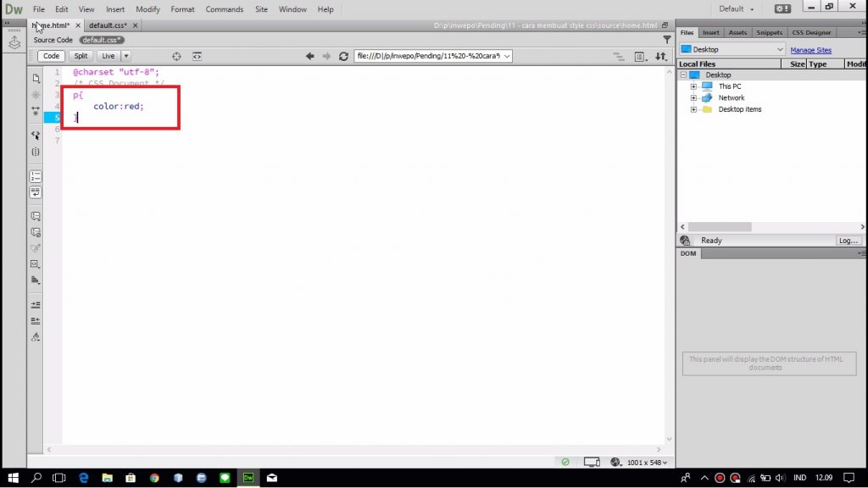Click the editor scroll down arrow

669,439
